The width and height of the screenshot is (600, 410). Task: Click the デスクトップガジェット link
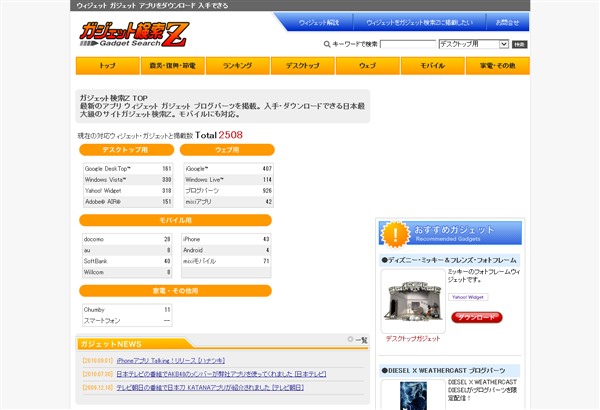(413, 339)
